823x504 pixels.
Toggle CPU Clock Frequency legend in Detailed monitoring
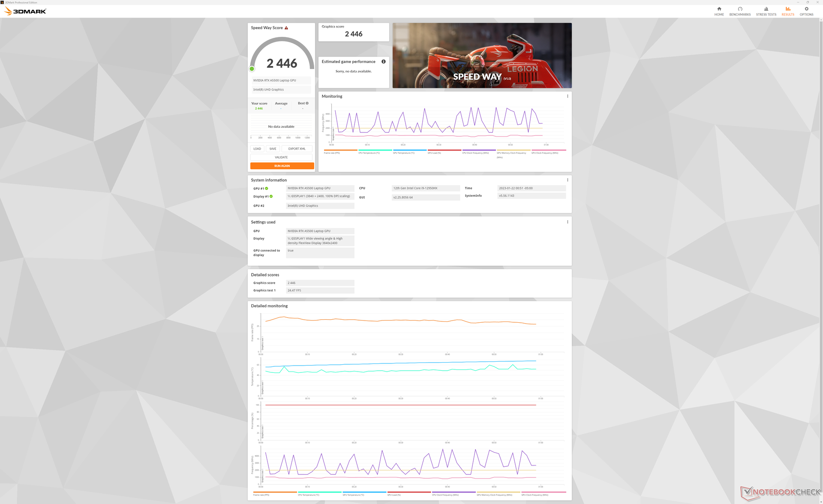[445, 495]
